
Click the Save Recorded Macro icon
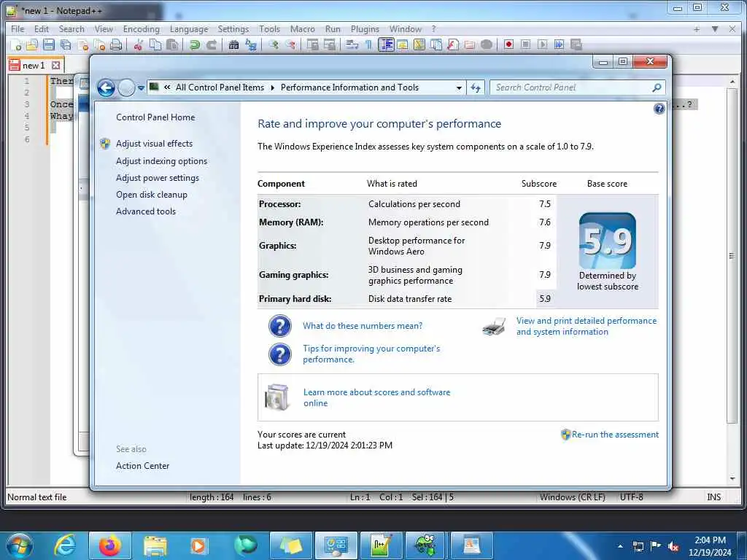coord(576,44)
